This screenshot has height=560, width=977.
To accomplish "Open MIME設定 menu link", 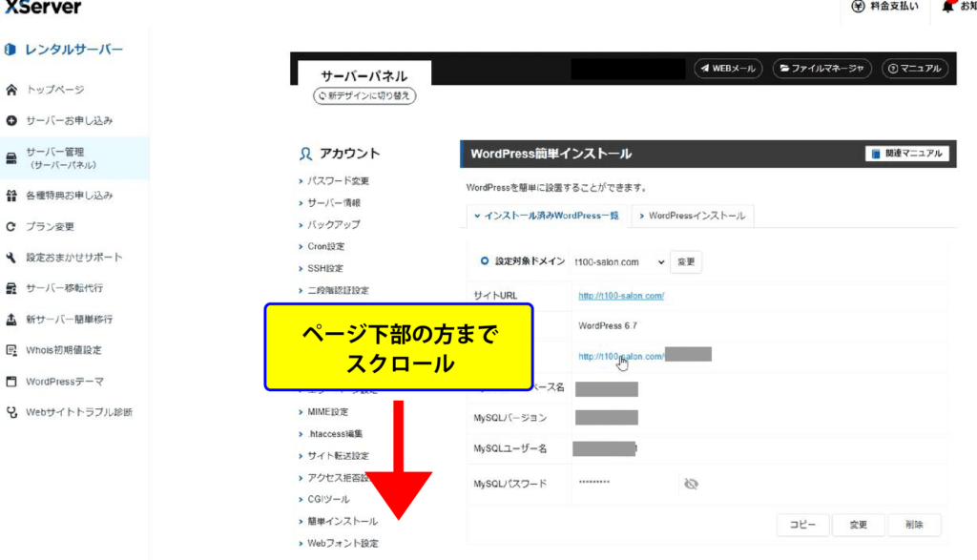I will click(328, 412).
